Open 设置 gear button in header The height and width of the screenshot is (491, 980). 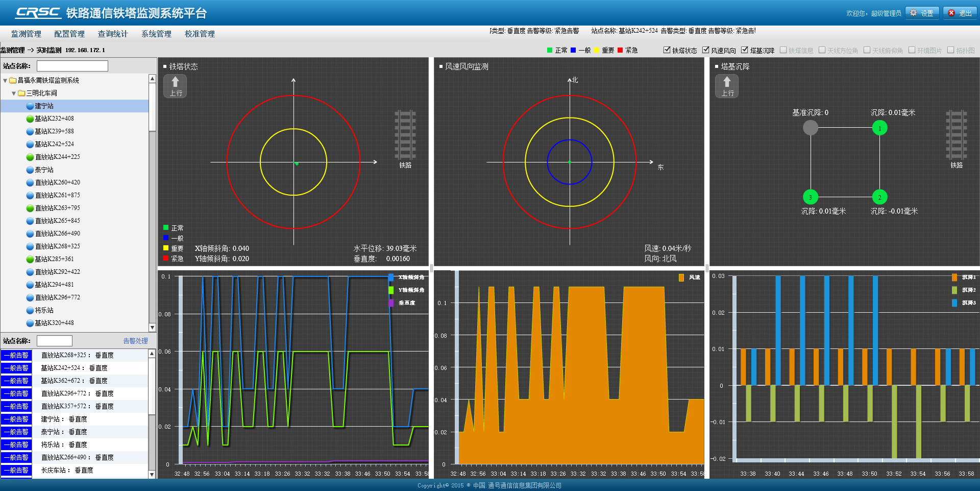[922, 13]
